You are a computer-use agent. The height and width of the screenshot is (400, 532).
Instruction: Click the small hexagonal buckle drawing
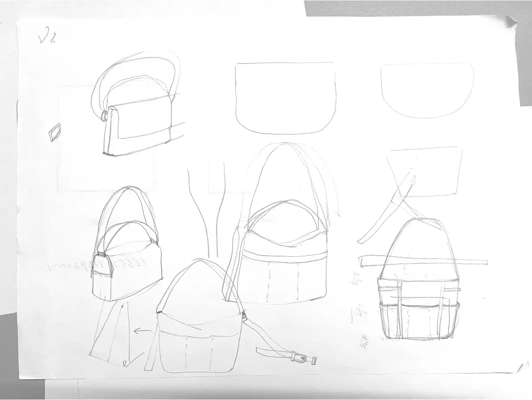tap(54, 132)
